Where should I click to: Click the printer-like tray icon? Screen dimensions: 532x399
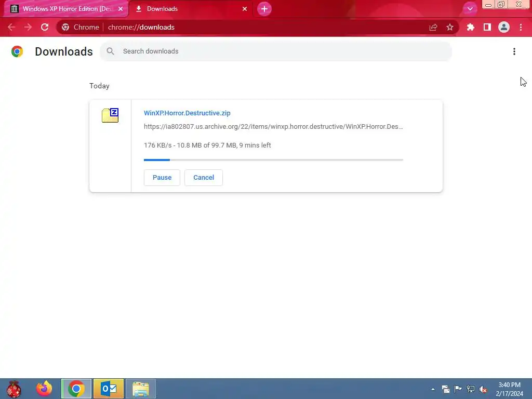pos(445,389)
